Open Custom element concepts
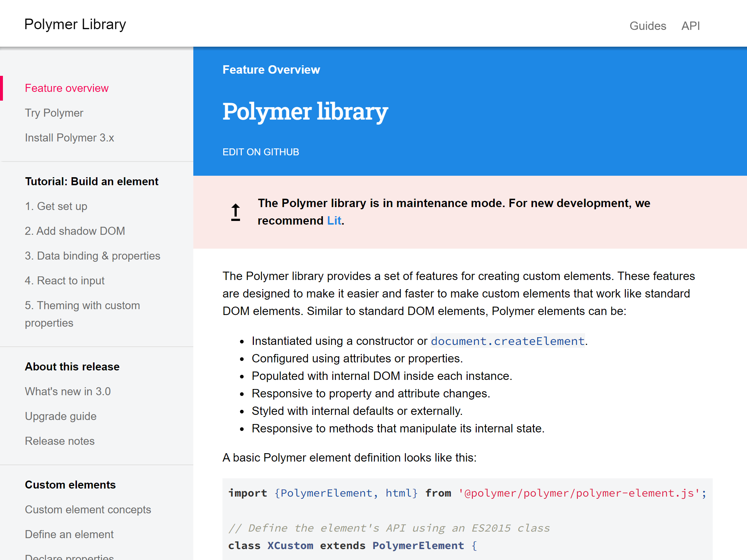The height and width of the screenshot is (560, 747). tap(88, 509)
